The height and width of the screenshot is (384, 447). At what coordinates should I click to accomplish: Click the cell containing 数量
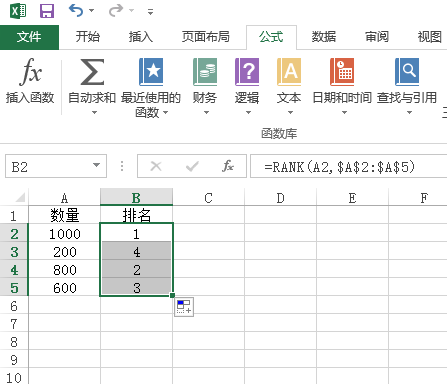[x=64, y=215]
